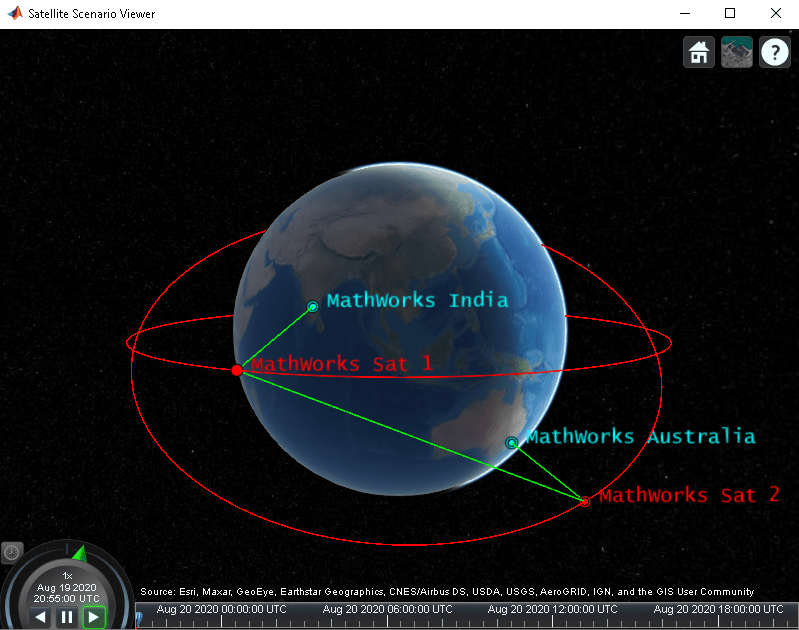Select the MathWorks India ground station marker

312,306
